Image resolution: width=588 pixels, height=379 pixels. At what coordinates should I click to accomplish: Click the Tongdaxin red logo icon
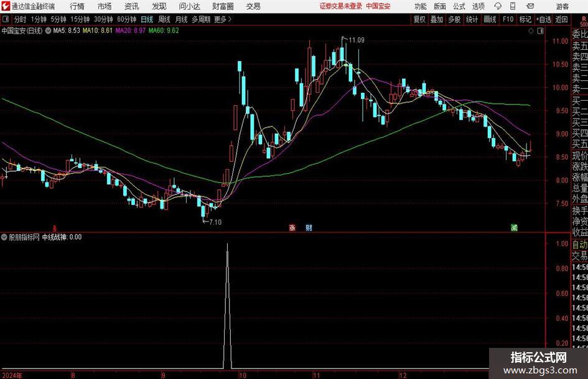pos(6,6)
